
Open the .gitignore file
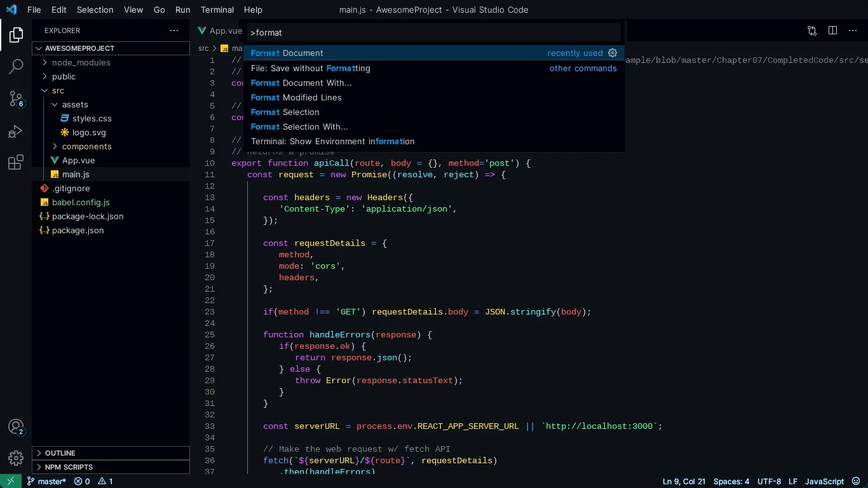coord(111,188)
